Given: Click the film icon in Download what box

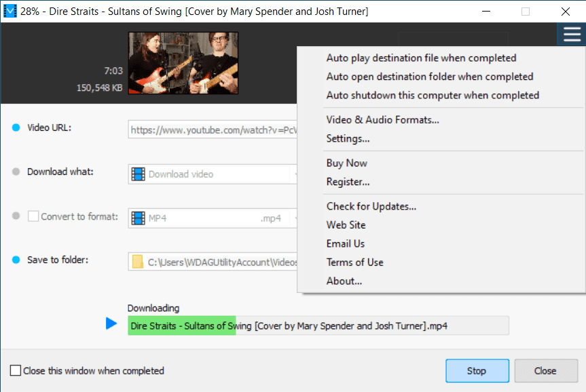Looking at the screenshot, I should 138,174.
